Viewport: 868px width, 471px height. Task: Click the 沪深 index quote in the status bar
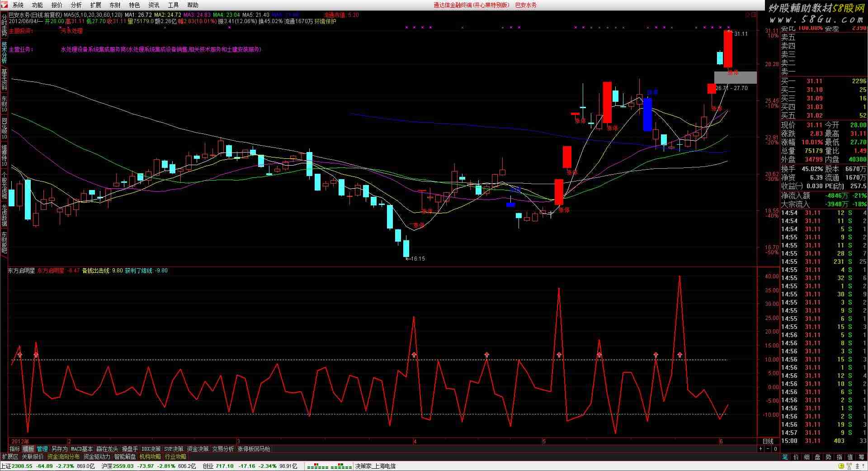pyautogui.click(x=149, y=466)
